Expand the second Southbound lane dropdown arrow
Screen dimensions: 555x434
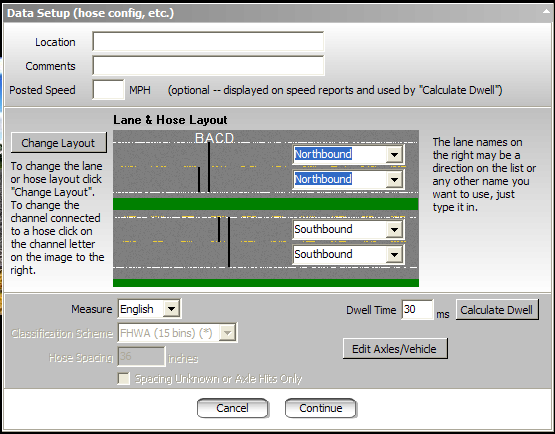394,255
